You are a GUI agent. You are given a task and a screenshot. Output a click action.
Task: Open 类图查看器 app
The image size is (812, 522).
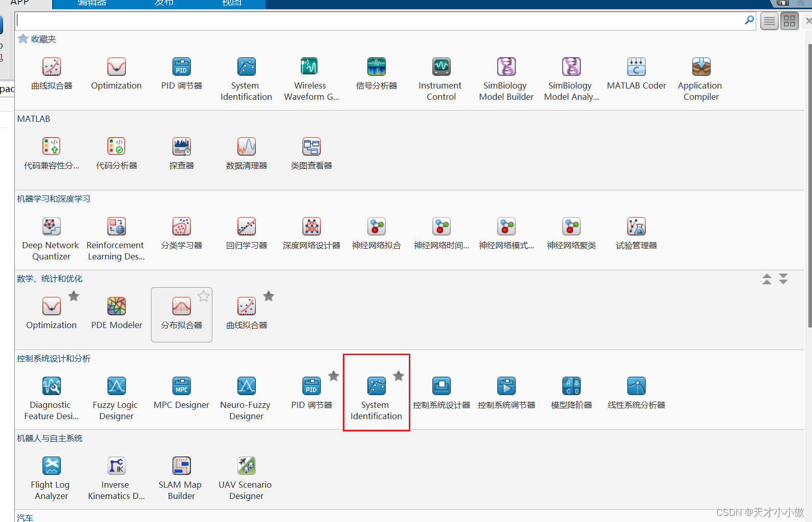(311, 154)
